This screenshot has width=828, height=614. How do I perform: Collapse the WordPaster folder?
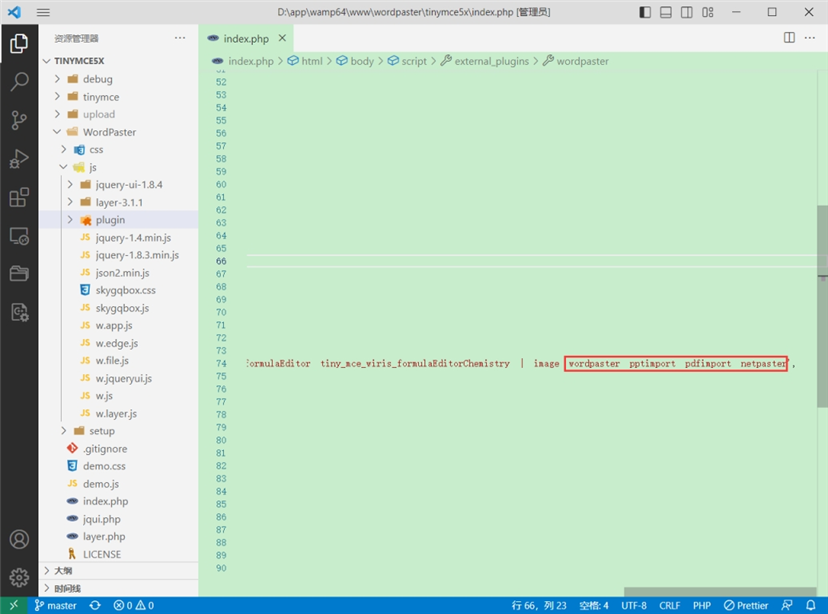click(119, 132)
